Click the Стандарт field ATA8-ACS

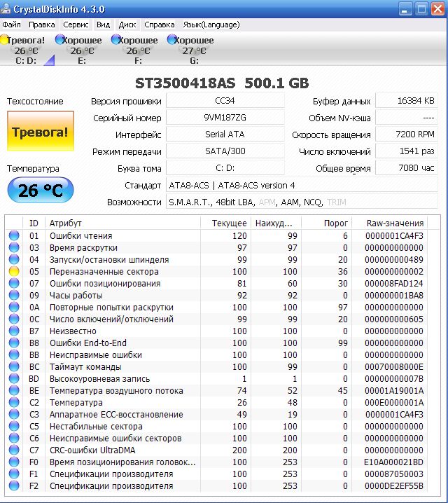[x=302, y=185]
